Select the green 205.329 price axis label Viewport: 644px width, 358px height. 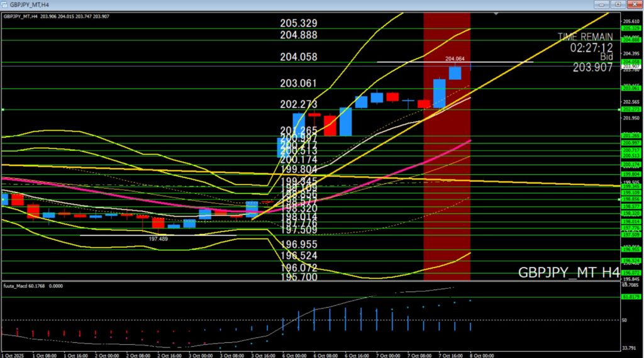click(631, 28)
